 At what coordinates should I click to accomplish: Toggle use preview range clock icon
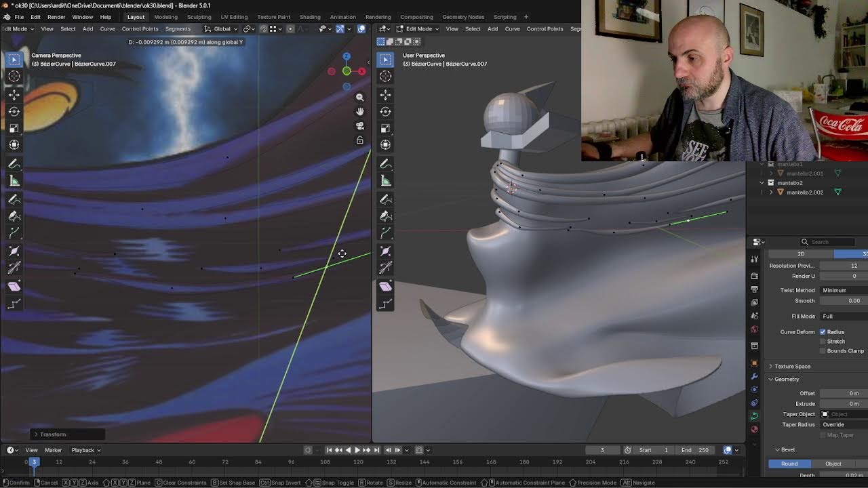pos(628,450)
